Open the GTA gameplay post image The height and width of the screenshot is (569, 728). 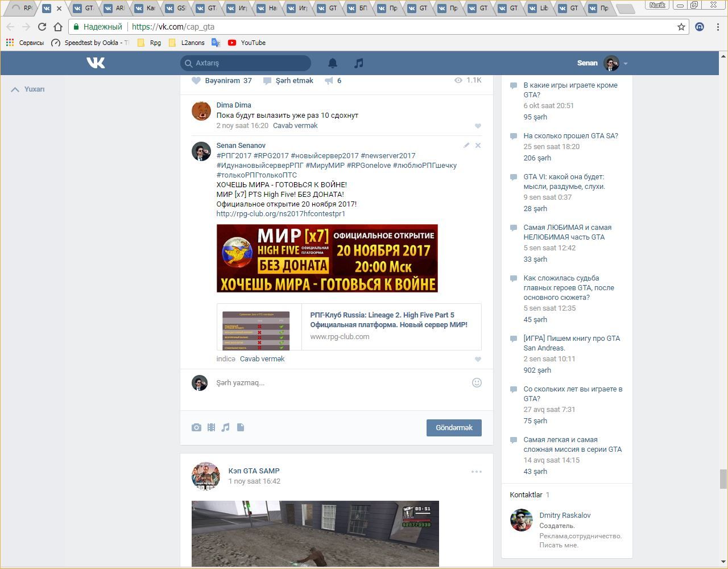pos(315,534)
